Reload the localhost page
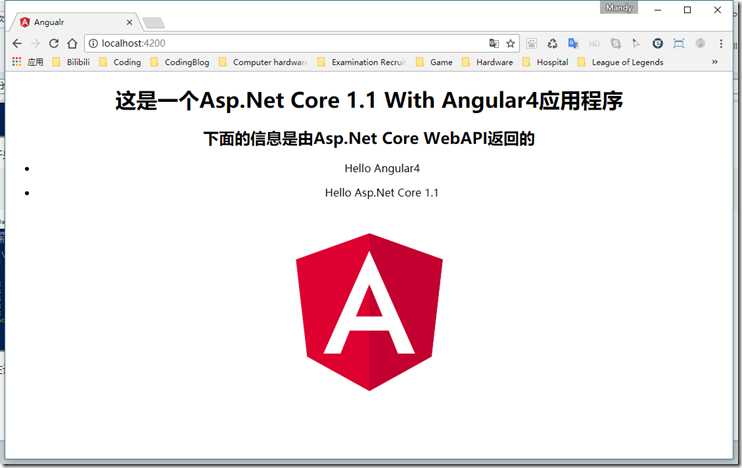The height and width of the screenshot is (468, 742). click(53, 44)
